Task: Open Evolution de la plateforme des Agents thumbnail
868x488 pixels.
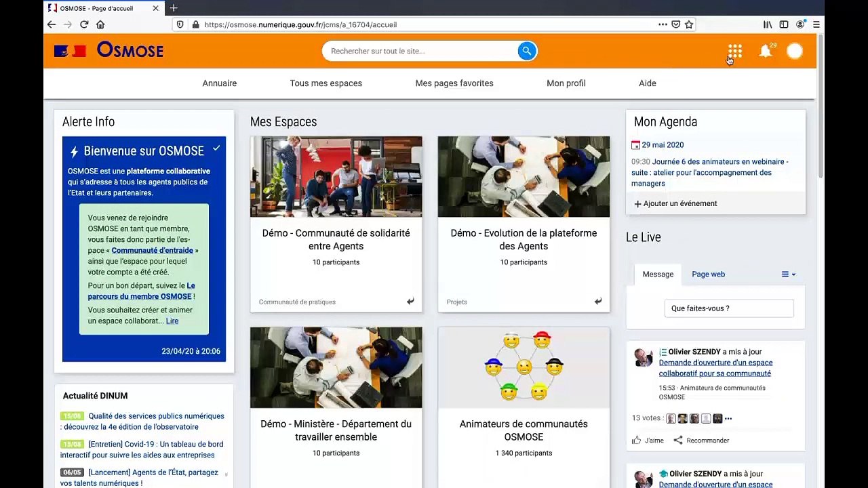Action: click(x=524, y=177)
